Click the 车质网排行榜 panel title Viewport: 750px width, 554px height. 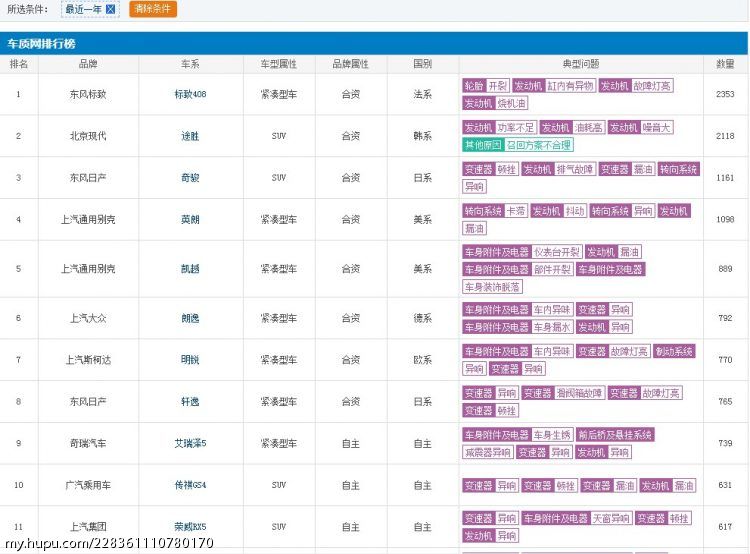pyautogui.click(x=42, y=44)
